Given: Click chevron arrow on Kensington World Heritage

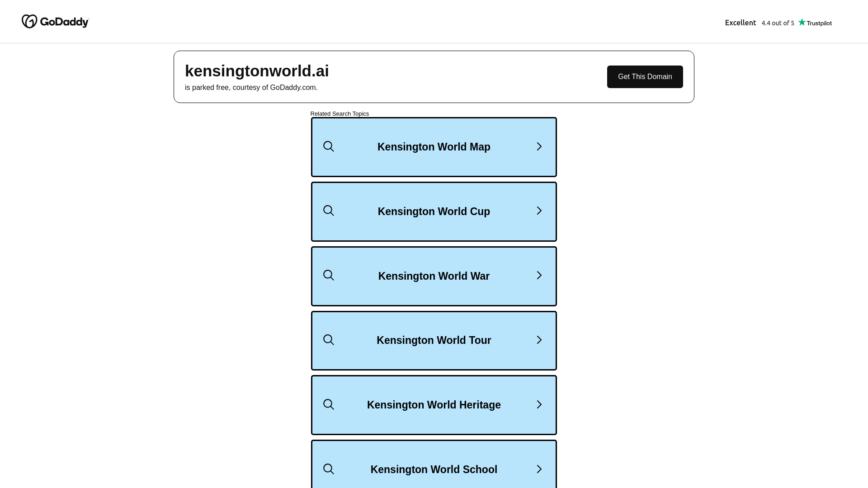Looking at the screenshot, I should [x=539, y=404].
